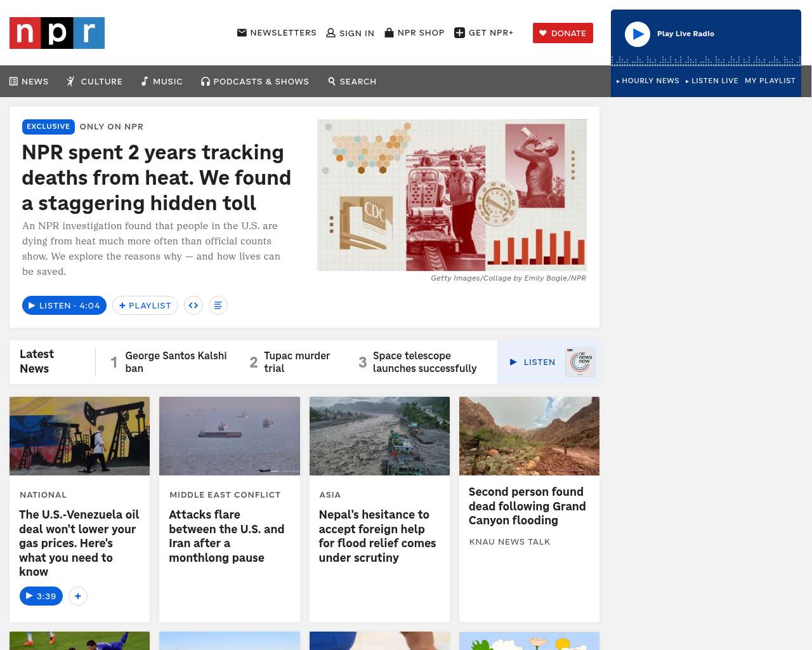Open the transcript icon beside embed button
This screenshot has height=650, width=812.
click(x=218, y=305)
